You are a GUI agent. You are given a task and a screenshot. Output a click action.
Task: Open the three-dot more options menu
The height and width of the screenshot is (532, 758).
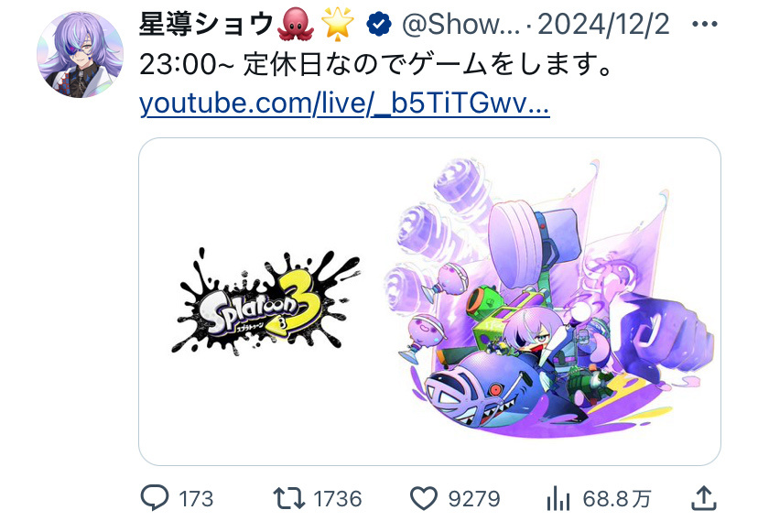705,24
